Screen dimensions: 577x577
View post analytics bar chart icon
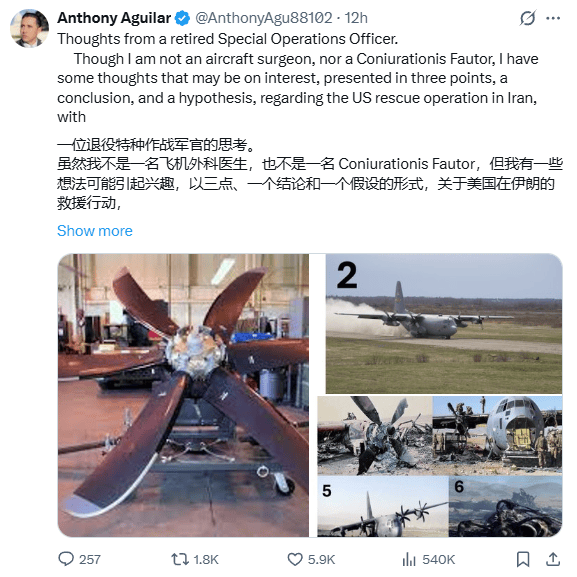(409, 559)
